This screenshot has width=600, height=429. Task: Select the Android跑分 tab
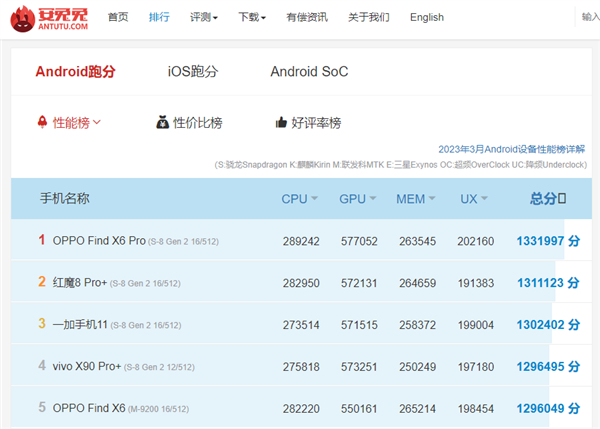pos(75,72)
